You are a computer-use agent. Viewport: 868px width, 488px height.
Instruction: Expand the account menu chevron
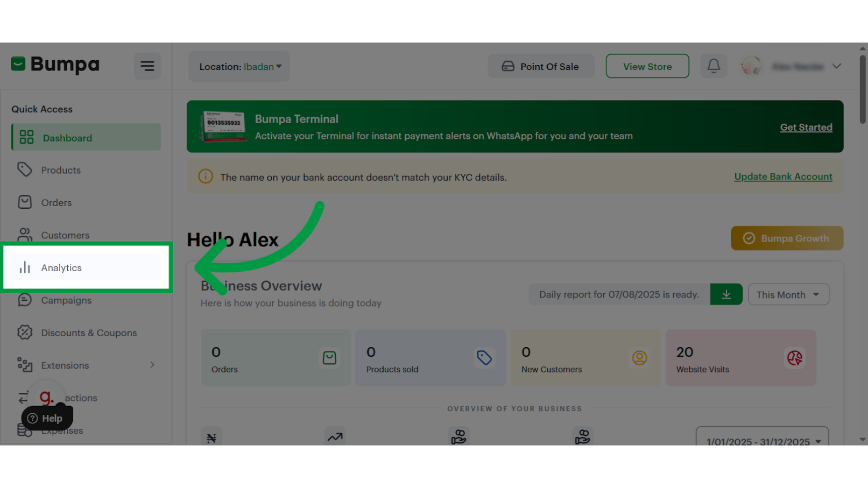pos(837,66)
